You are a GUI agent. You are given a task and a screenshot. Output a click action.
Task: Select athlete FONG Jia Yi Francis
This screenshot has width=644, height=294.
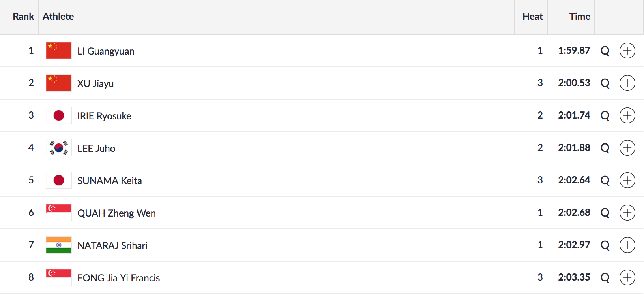pos(118,278)
